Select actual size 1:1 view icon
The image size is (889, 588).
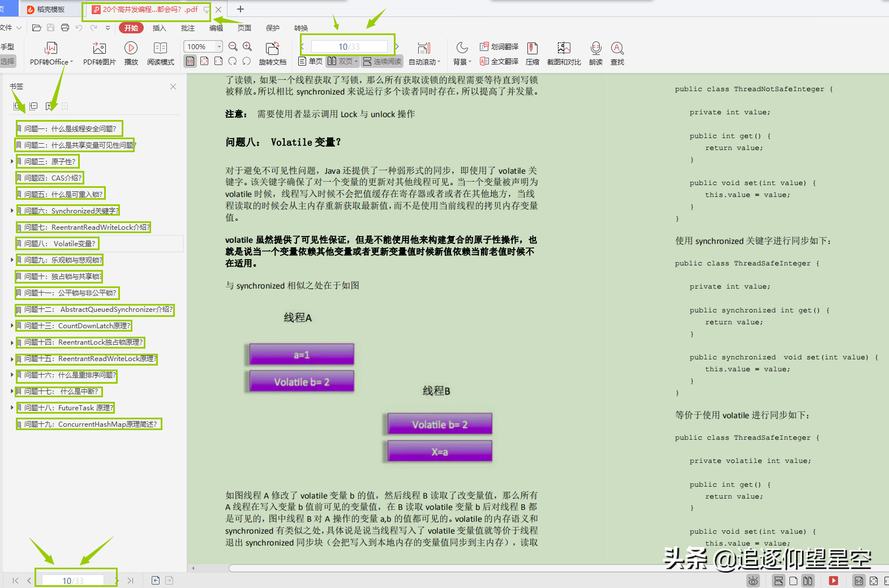(x=191, y=61)
